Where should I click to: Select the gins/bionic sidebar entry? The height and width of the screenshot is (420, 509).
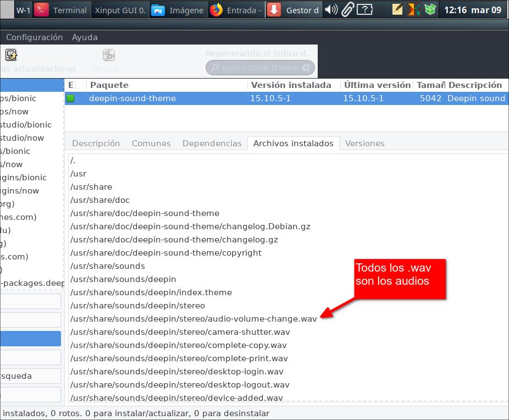(32, 178)
